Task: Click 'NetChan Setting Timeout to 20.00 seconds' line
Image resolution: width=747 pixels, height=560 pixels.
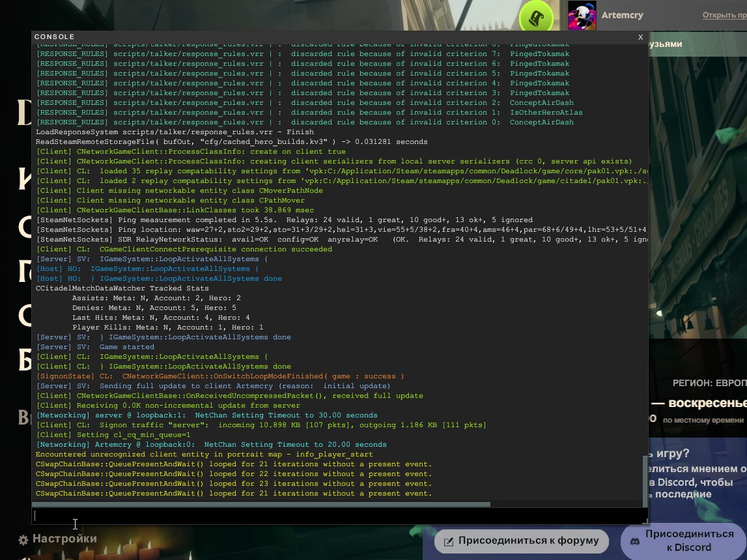Action: click(212, 444)
